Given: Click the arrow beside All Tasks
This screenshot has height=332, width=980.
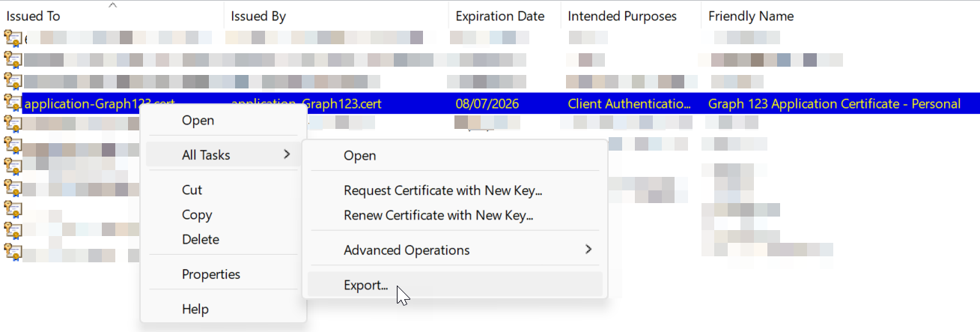Looking at the screenshot, I should 287,154.
